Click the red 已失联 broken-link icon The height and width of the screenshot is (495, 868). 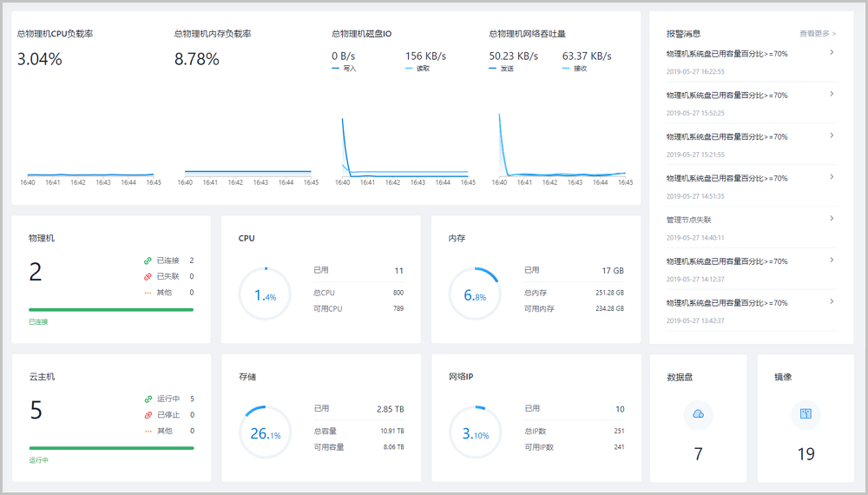(148, 276)
